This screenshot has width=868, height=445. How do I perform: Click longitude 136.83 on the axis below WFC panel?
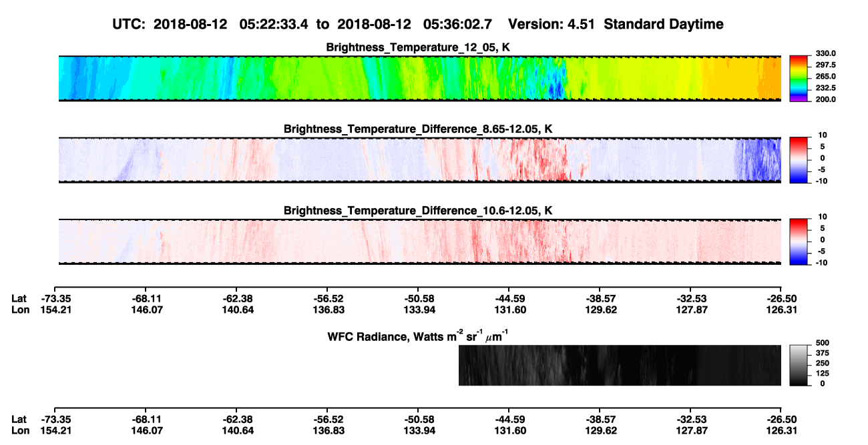[327, 430]
